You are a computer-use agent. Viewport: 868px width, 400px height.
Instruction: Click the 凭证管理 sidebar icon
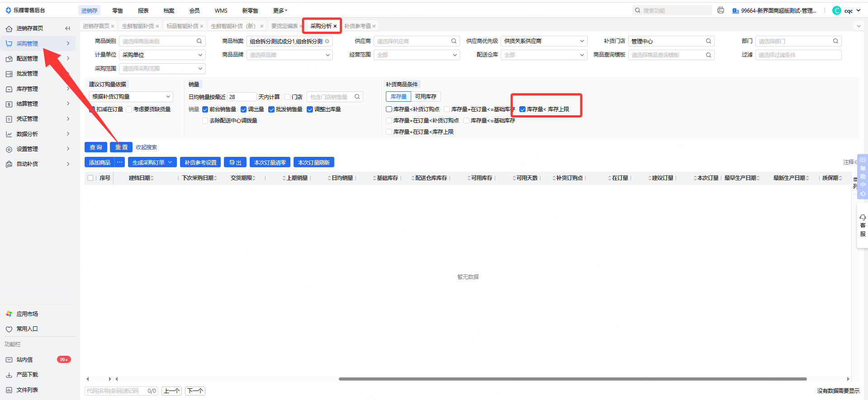(x=9, y=119)
